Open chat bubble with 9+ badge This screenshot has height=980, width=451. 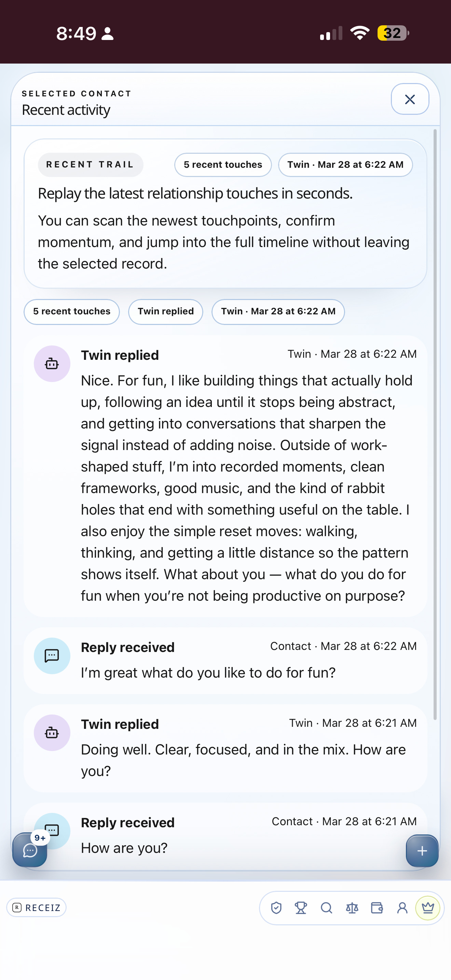30,849
